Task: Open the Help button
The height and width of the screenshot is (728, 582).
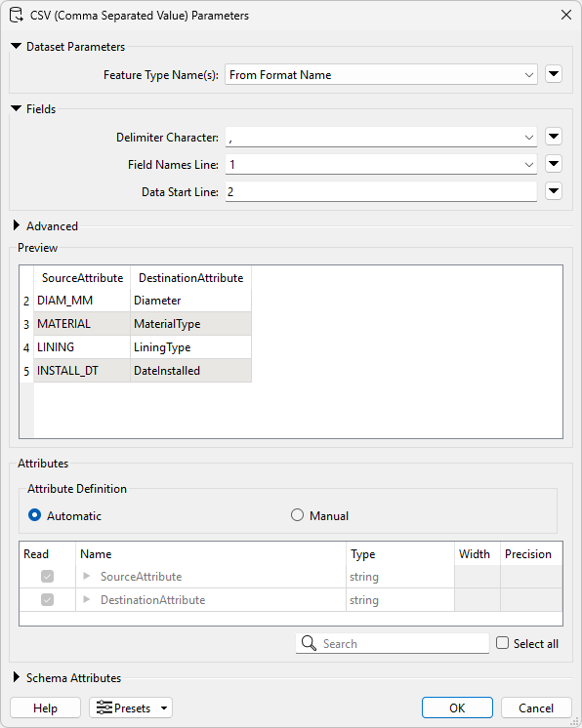Action: 45,708
